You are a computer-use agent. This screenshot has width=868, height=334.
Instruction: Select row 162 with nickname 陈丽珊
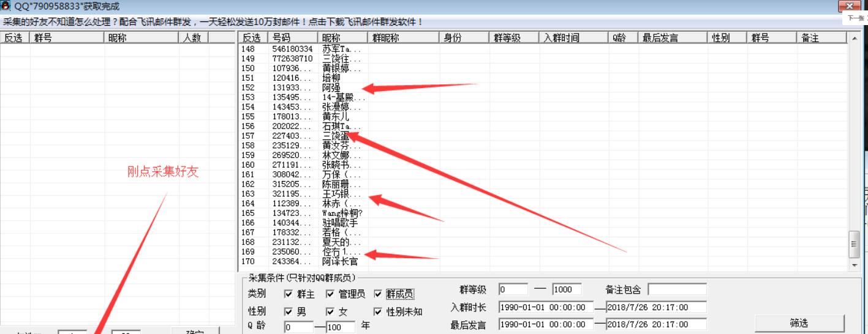click(543, 184)
